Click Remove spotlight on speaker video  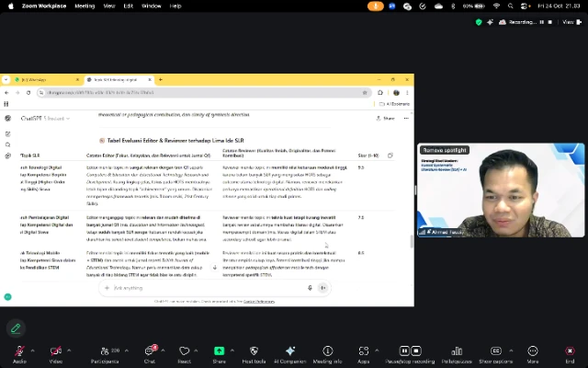[x=445, y=150]
